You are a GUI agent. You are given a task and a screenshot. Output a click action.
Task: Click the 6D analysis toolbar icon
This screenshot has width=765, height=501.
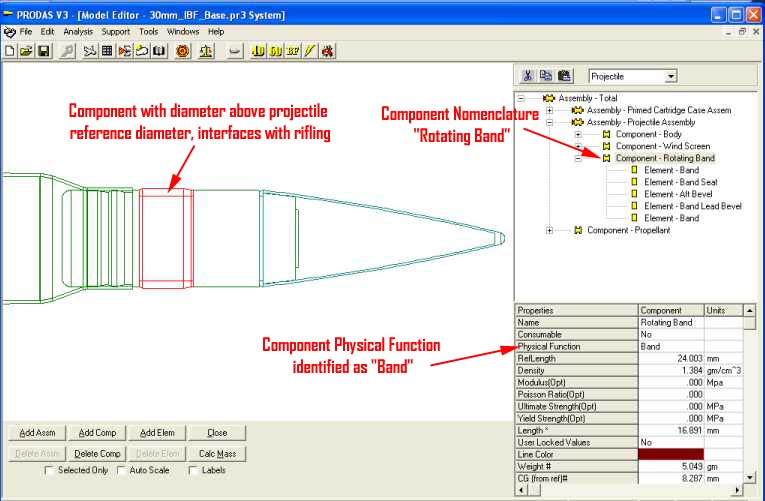click(x=275, y=50)
